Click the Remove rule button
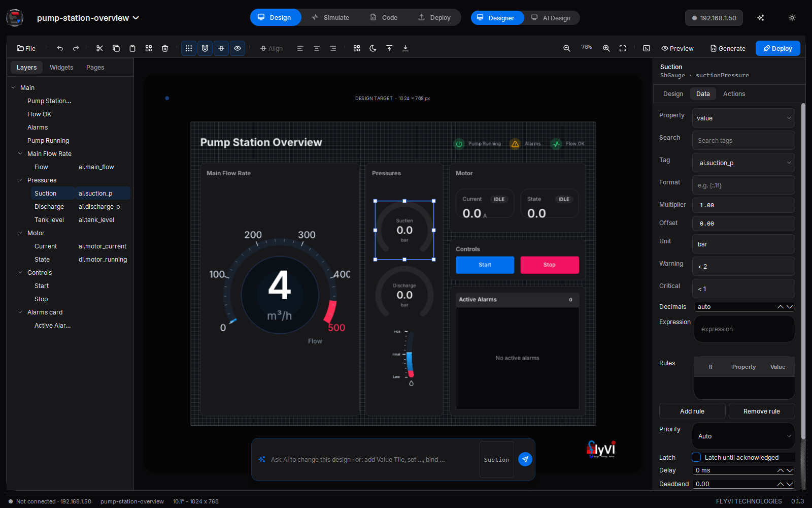 tap(762, 411)
